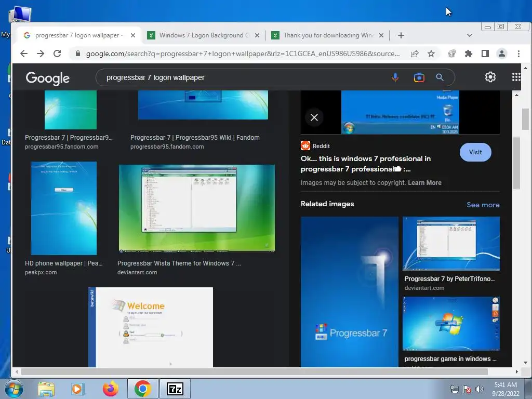Reload the Google search page
532x399 pixels.
(57, 54)
